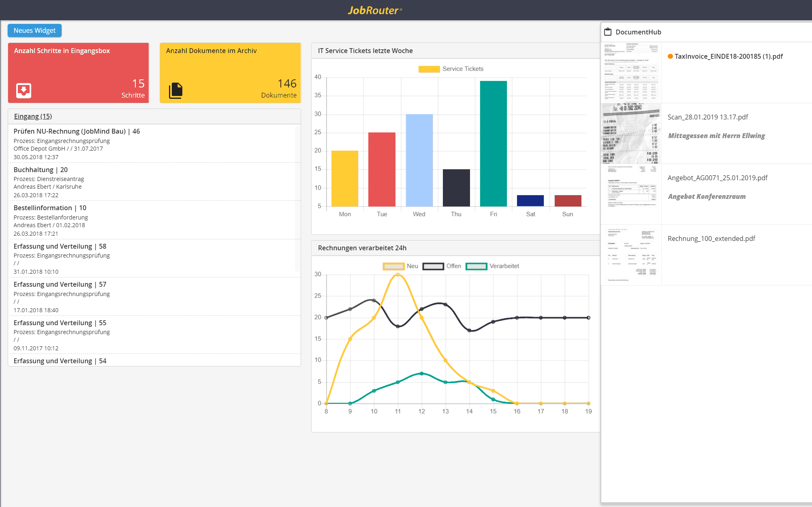Open the inbox download icon on red tile
Screen dimensions: 812x507
24,90
